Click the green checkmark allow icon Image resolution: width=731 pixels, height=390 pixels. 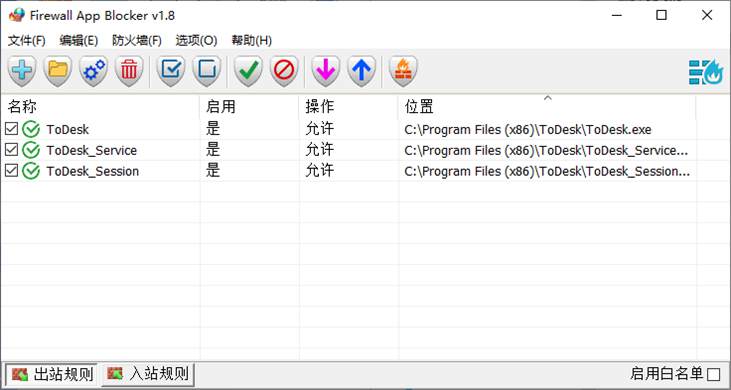tap(248, 71)
